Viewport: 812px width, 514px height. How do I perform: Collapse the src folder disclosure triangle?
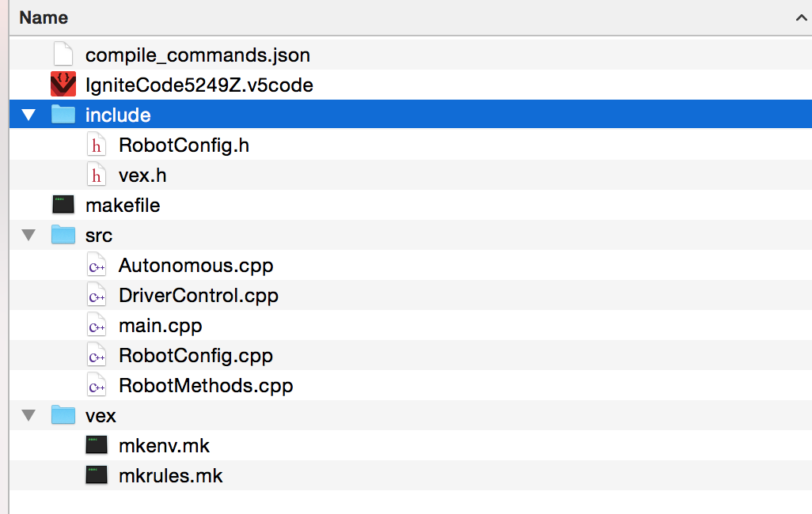pos(29,236)
